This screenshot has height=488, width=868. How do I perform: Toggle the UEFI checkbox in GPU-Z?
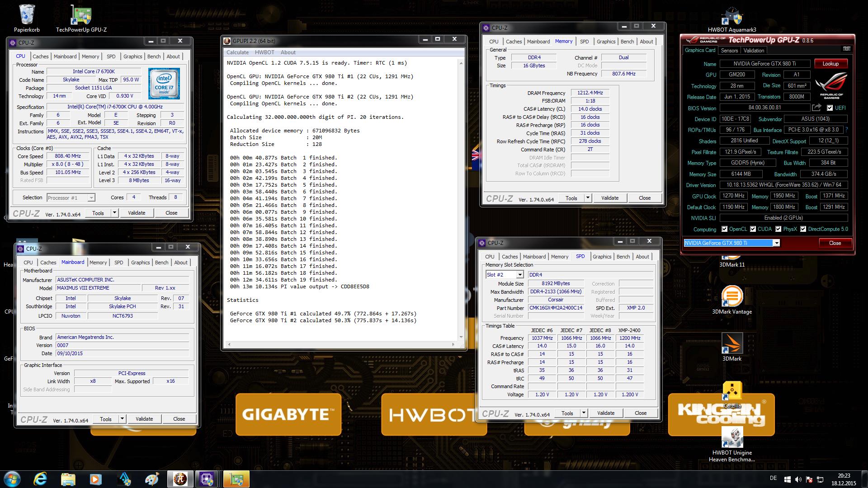coord(830,108)
